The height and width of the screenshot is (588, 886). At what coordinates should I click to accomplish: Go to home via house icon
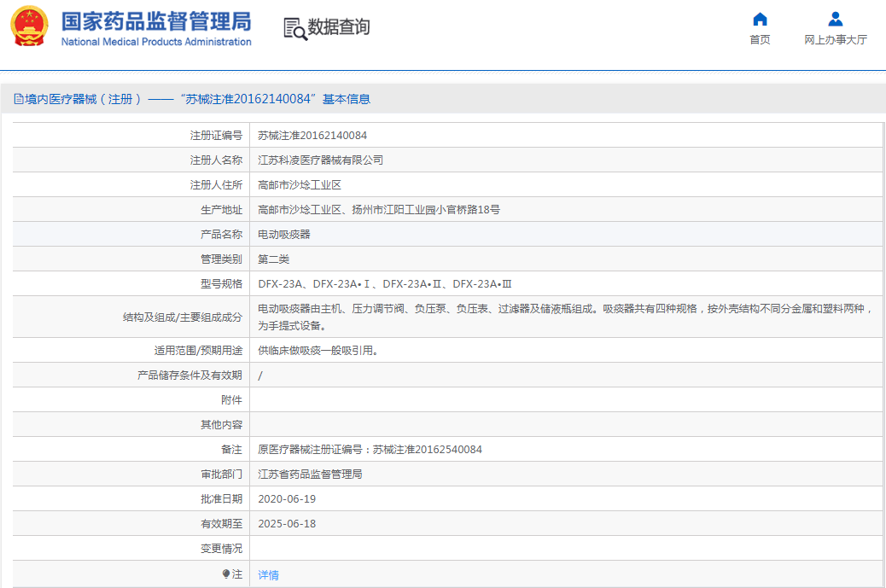[760, 20]
